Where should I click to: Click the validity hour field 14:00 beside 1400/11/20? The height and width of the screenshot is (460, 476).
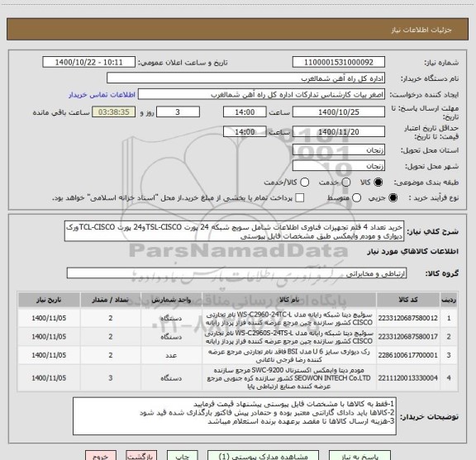pyautogui.click(x=245, y=131)
